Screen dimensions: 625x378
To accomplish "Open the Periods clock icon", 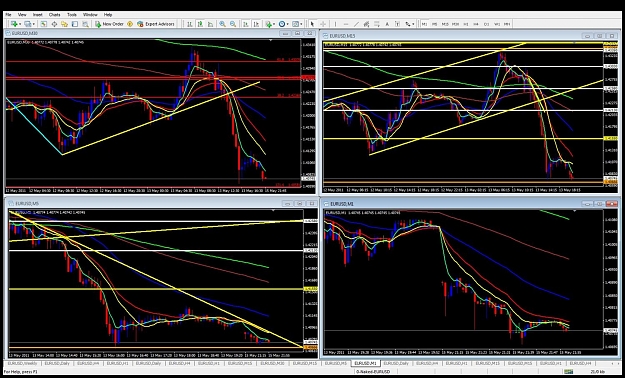I will [x=282, y=24].
